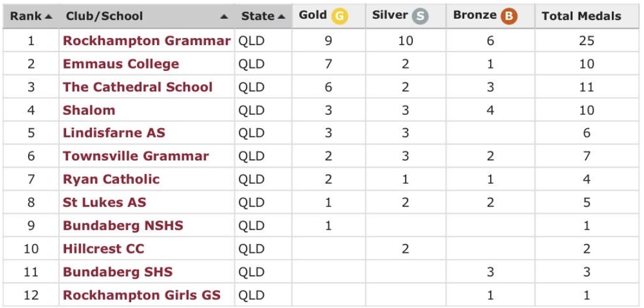Click the silver medal S icon
The image size is (644, 308).
point(420,16)
